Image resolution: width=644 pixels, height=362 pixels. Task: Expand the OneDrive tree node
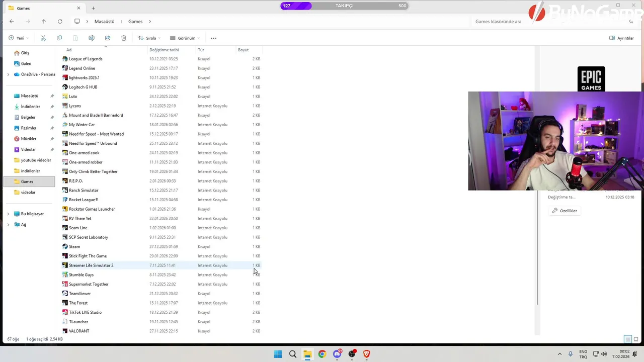8,74
